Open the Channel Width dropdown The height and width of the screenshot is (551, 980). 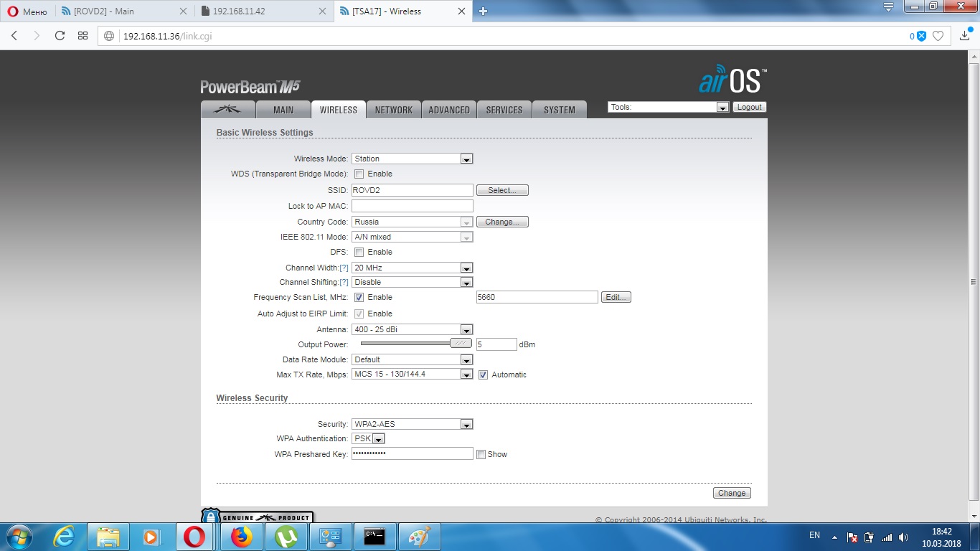412,268
